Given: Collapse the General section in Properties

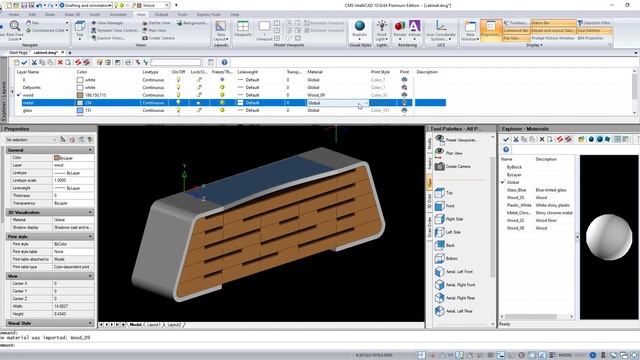Looking at the screenshot, I should 90,150.
